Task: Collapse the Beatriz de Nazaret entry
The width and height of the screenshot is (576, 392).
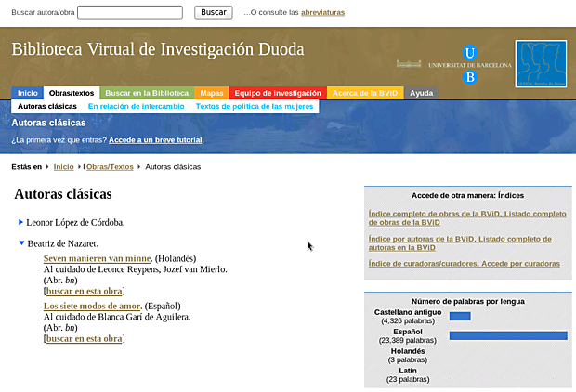Action: point(21,243)
